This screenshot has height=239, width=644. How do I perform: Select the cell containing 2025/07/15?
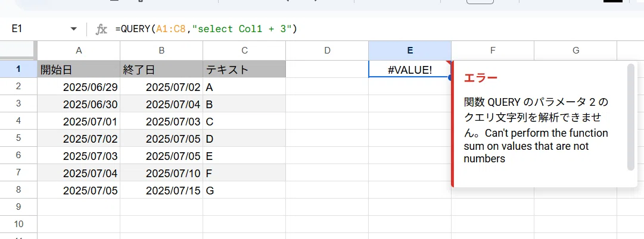(x=161, y=190)
